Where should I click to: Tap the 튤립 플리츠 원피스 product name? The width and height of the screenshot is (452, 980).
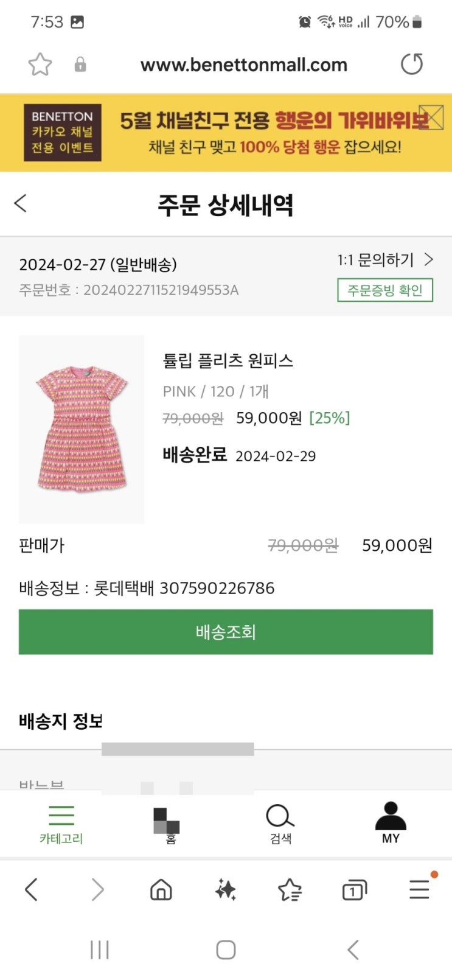(x=228, y=360)
